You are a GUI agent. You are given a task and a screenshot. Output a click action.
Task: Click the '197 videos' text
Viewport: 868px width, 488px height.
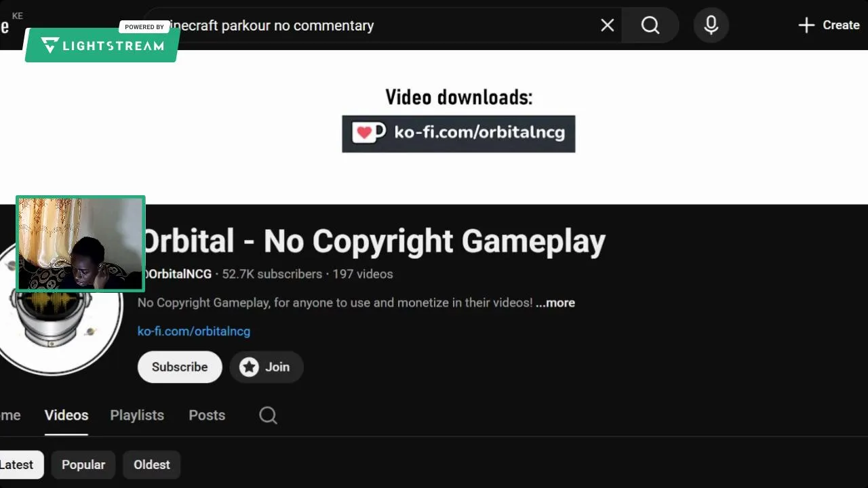[363, 274]
